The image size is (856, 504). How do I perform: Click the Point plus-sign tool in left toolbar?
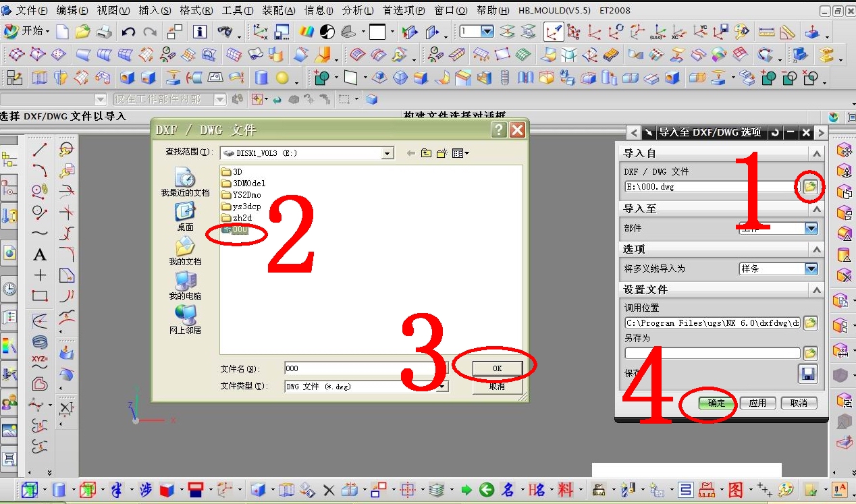pyautogui.click(x=40, y=275)
